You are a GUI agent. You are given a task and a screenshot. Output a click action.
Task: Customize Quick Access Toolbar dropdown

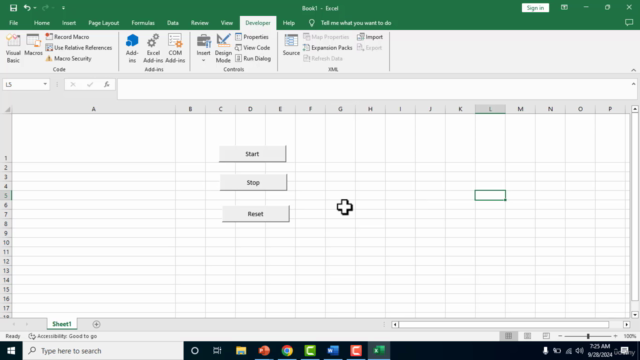coord(63,8)
